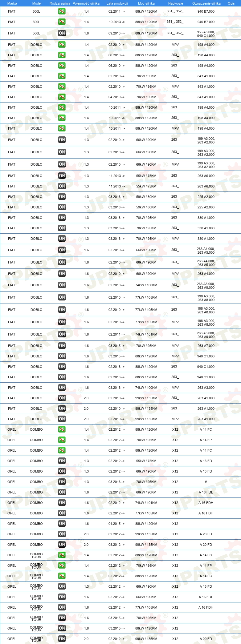Click engine code '263 A3.000' in 03.2016 row
The width and height of the screenshot is (241, 644).
[x=206, y=388]
